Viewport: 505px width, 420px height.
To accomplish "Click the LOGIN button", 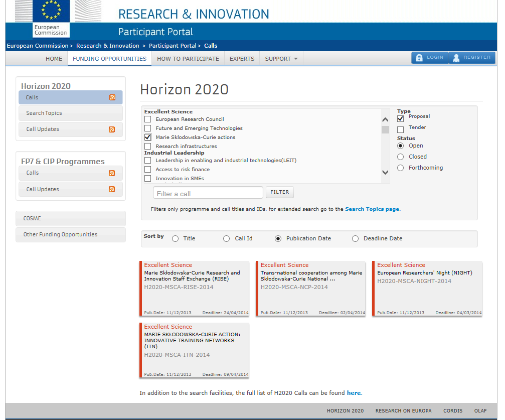I will click(429, 58).
